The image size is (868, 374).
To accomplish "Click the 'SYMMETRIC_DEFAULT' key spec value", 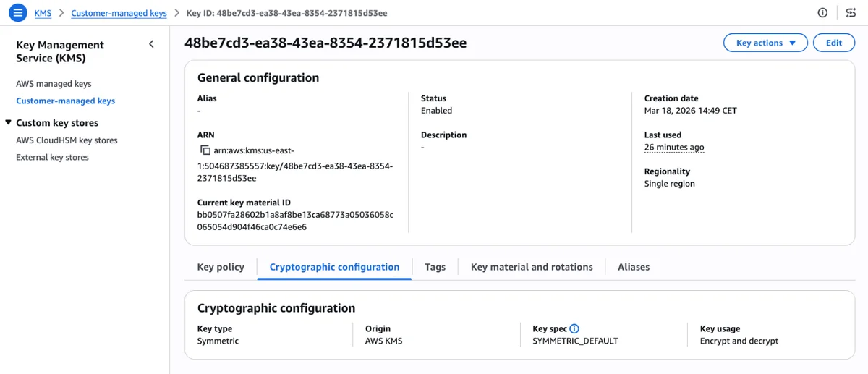I will [576, 341].
